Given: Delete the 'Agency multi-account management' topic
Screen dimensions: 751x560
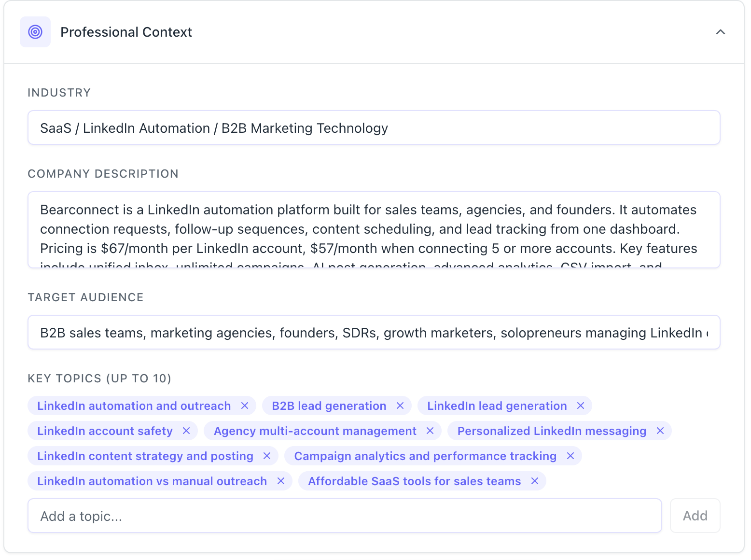Looking at the screenshot, I should [430, 431].
